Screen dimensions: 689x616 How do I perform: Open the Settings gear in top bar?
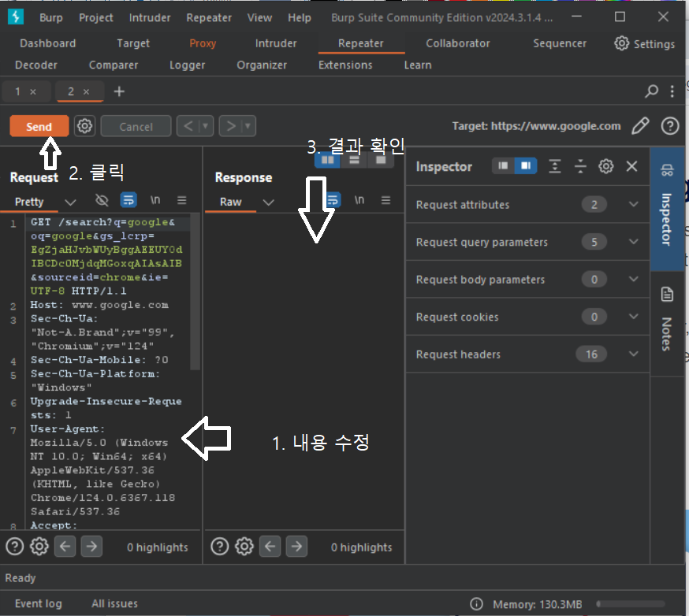coord(644,43)
